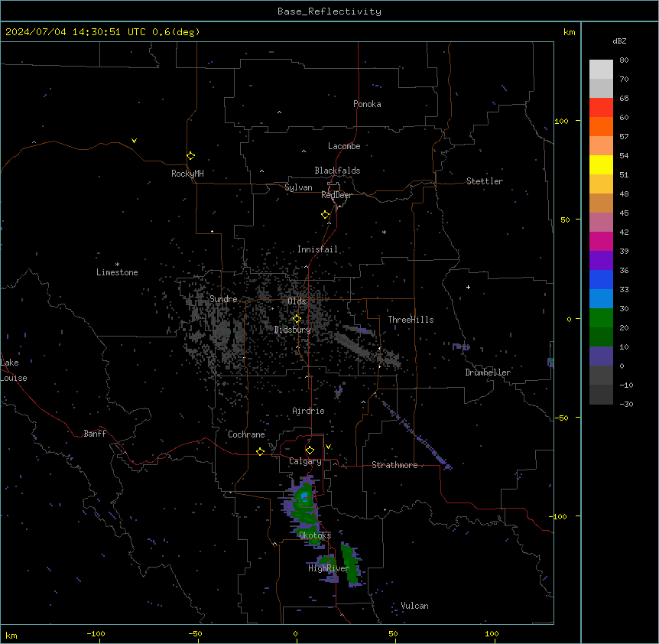Select the yellow diamond marker between Olds and Didsbury

297,319
